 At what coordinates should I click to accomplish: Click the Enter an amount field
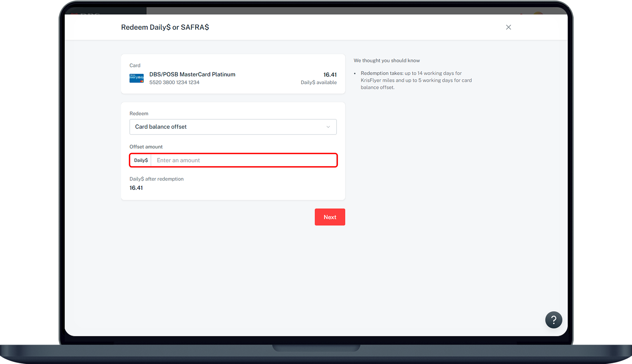point(243,160)
